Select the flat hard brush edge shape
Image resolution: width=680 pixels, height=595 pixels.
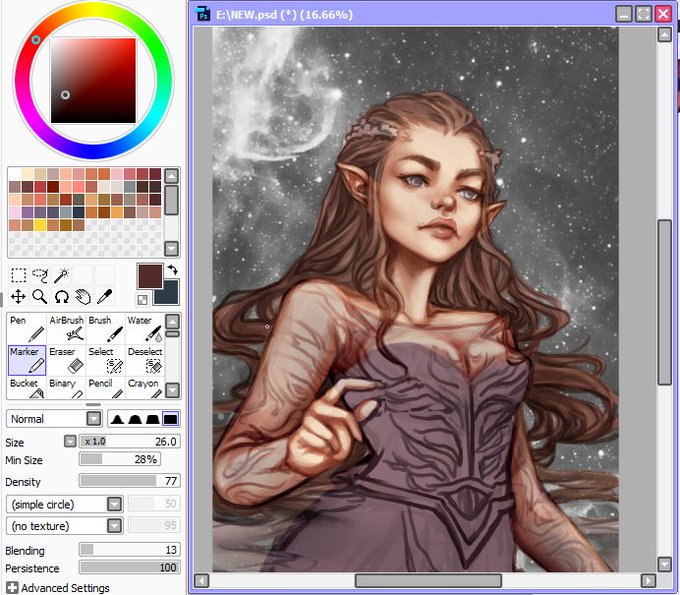point(170,419)
